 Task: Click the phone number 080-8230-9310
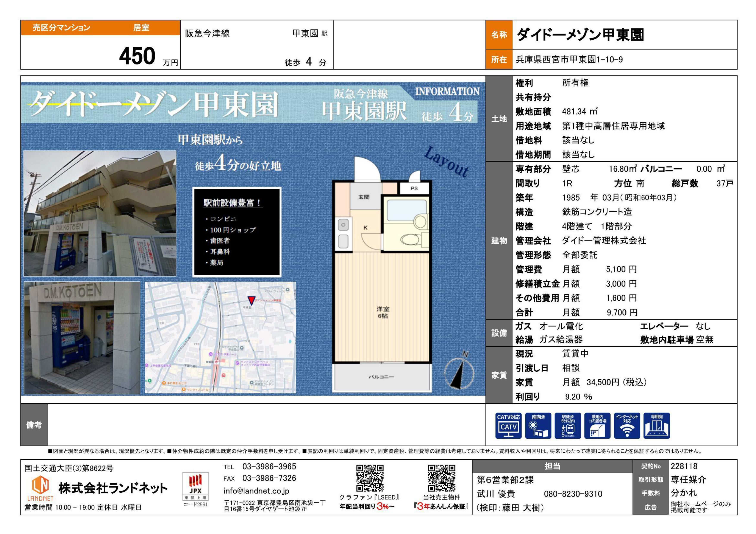(x=573, y=494)
